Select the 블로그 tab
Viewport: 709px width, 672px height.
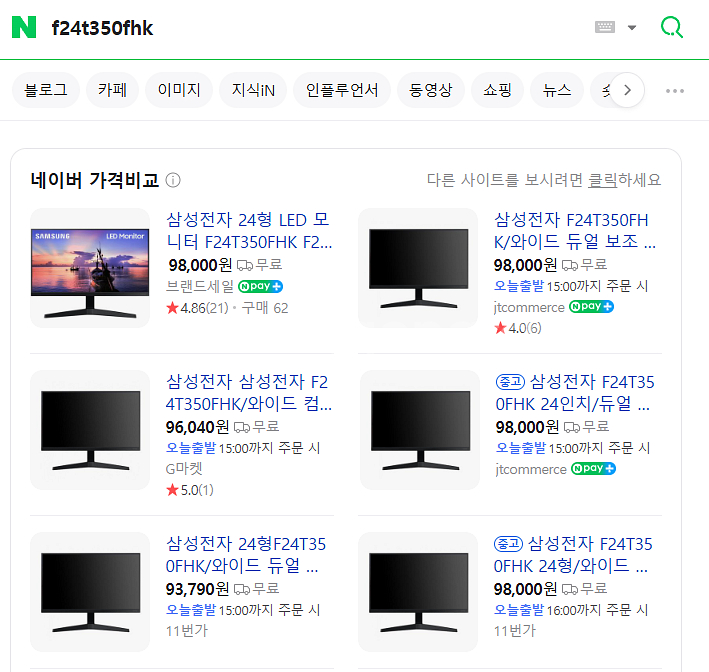coord(46,90)
